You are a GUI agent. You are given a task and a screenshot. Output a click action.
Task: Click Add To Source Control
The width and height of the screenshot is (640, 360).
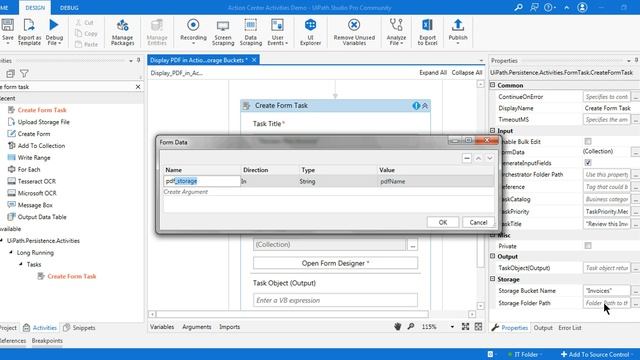pos(597,354)
